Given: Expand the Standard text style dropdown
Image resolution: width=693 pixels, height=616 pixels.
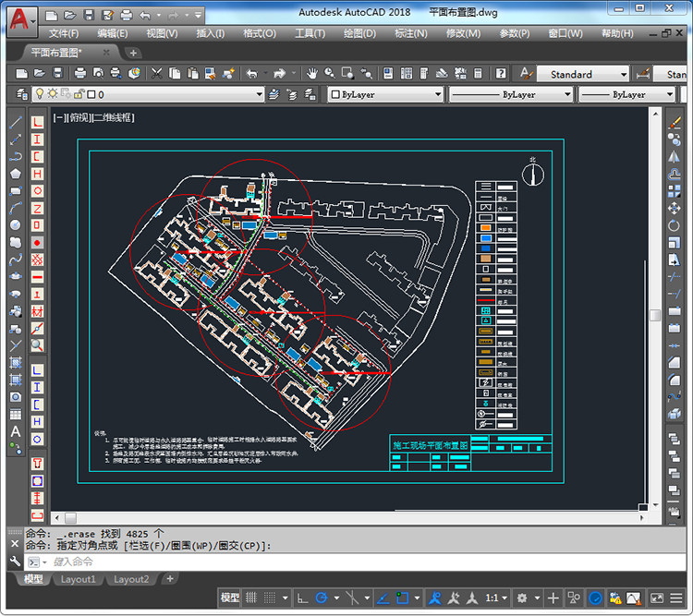Looking at the screenshot, I should [x=625, y=74].
